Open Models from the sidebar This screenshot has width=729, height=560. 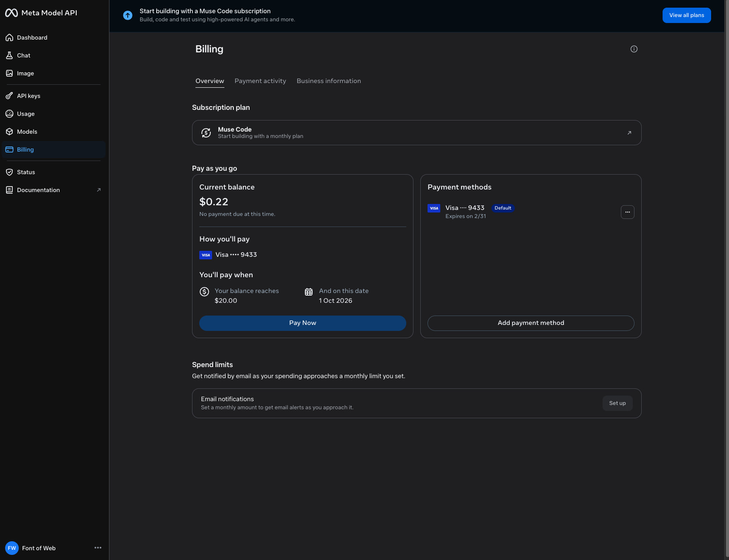pos(54,132)
